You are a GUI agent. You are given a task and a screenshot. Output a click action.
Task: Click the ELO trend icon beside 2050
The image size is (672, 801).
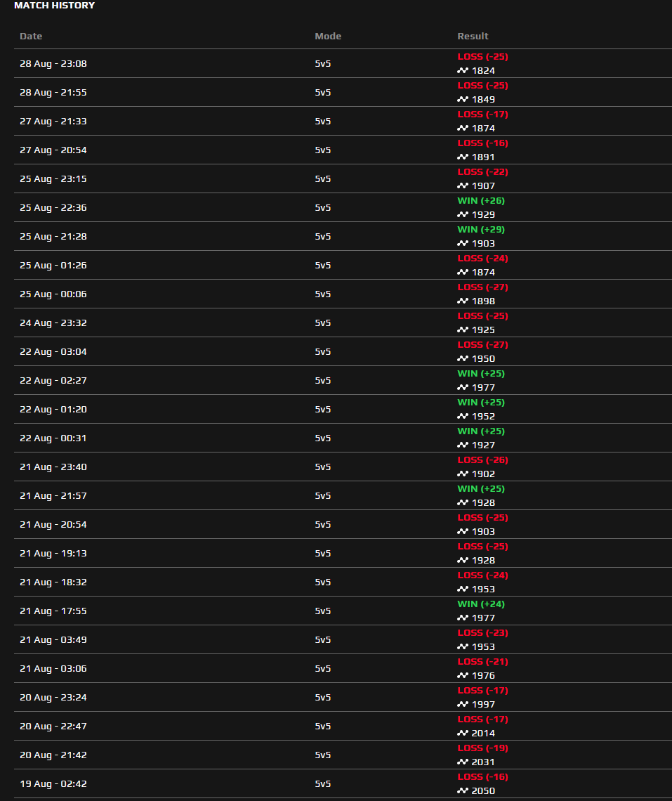click(463, 790)
